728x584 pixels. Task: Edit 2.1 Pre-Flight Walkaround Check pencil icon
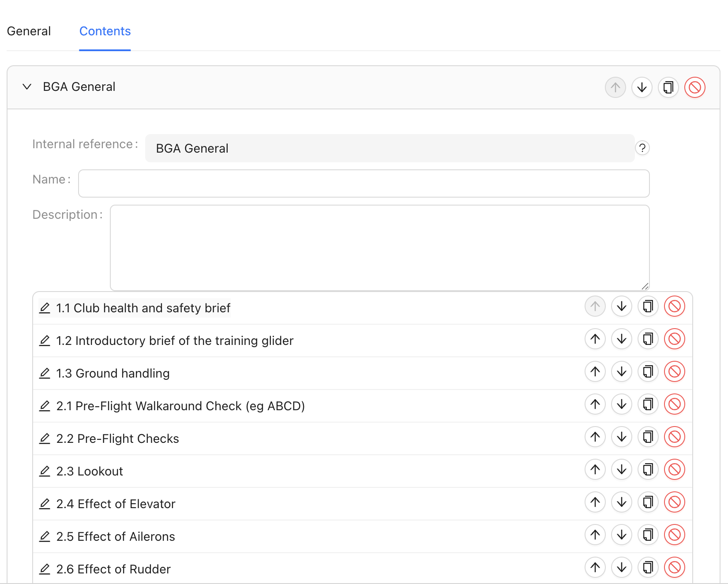pyautogui.click(x=45, y=406)
